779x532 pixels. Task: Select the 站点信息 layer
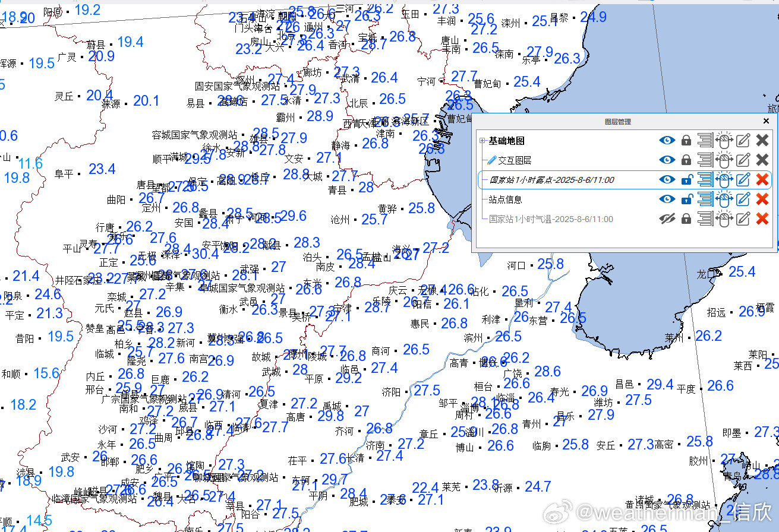(x=505, y=199)
